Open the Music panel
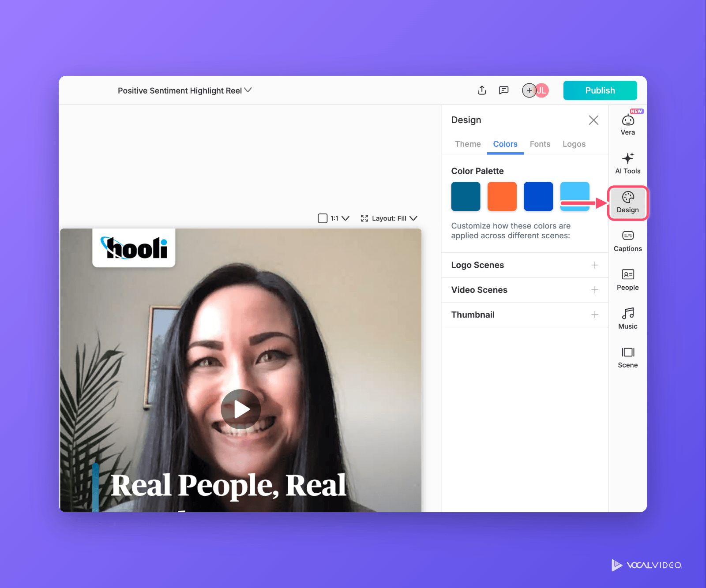The image size is (706, 588). pyautogui.click(x=628, y=319)
